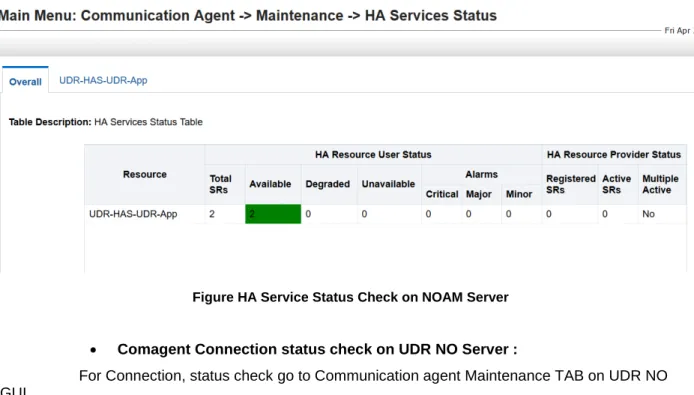The image size is (694, 395).
Task: Click the Multiple Active value No
Action: 648,214
